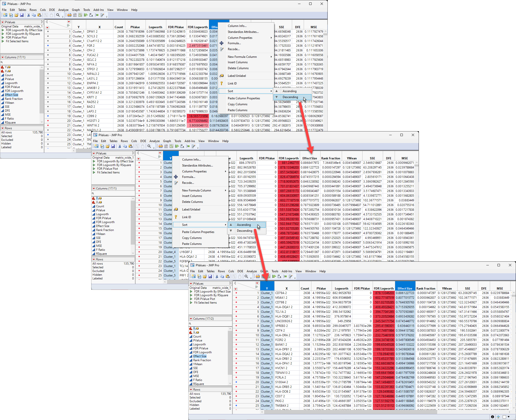Screen dimensions: 516x420
Task: Run FDR PValue Plot script in top-left window
Action: 3,38
